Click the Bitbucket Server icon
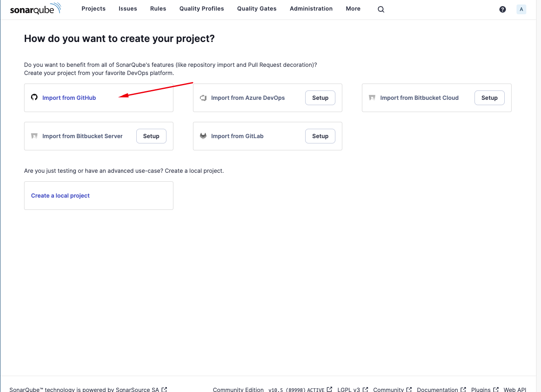 (x=34, y=136)
